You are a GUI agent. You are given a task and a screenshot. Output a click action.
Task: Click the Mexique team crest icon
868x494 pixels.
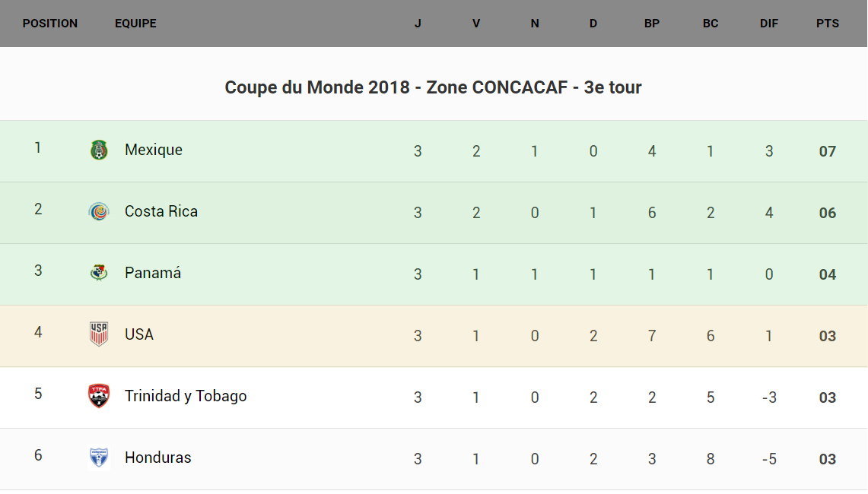coord(99,150)
